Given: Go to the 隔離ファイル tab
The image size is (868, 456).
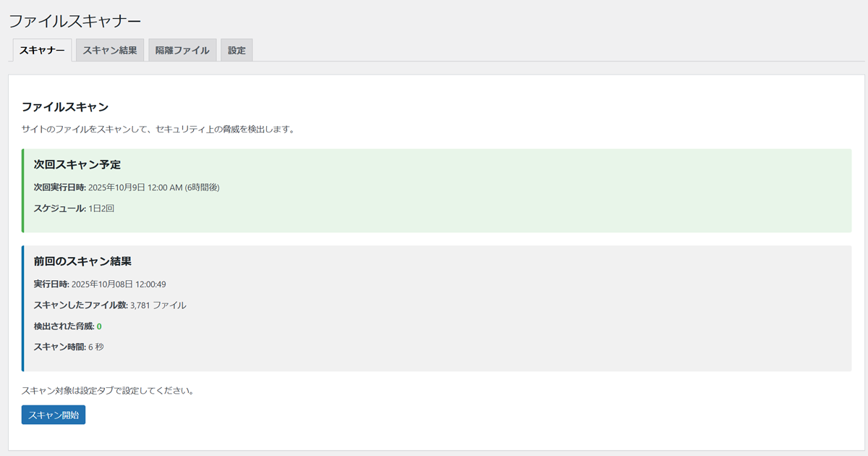Looking at the screenshot, I should [182, 51].
